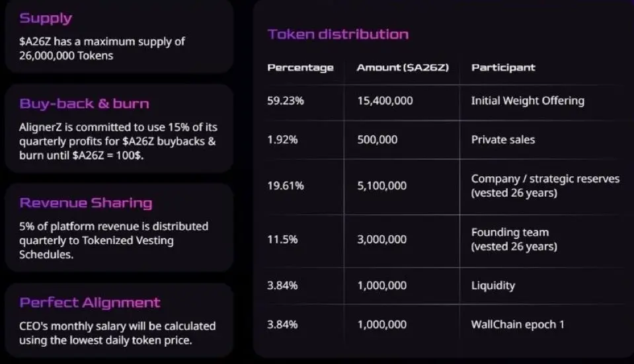Click the Private sales participant cell

(503, 139)
